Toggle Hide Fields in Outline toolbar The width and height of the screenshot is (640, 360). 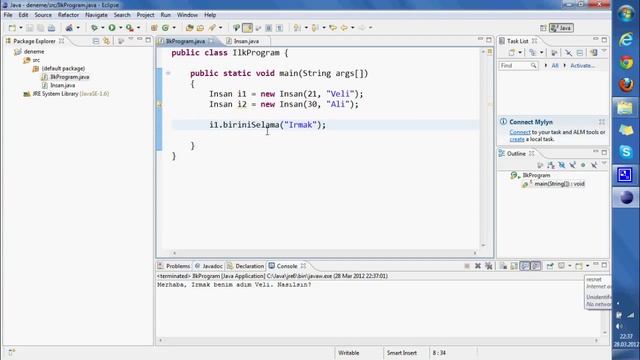562,165
